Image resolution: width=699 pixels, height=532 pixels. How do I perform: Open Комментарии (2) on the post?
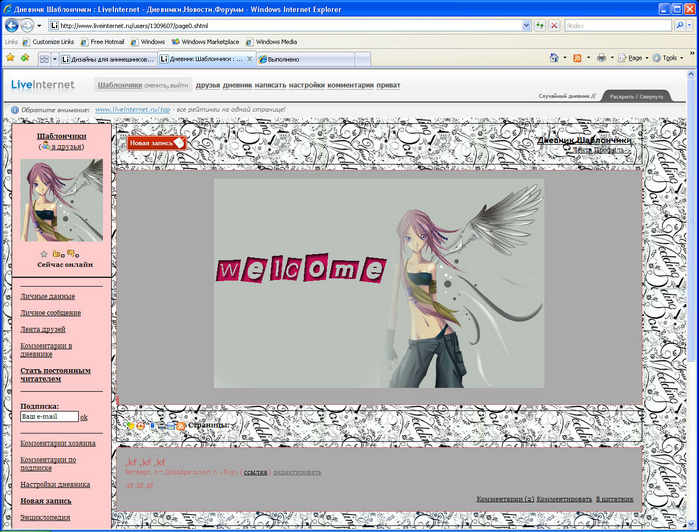(505, 499)
